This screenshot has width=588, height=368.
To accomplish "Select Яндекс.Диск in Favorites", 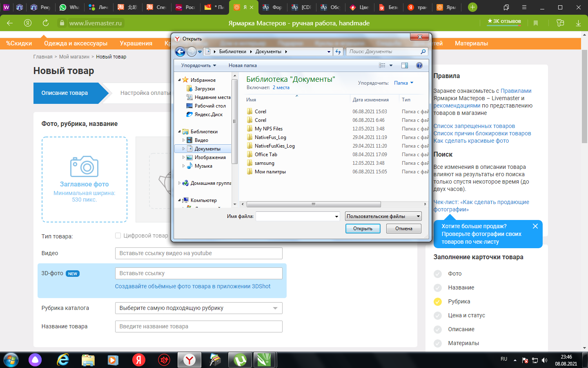I will click(x=208, y=114).
